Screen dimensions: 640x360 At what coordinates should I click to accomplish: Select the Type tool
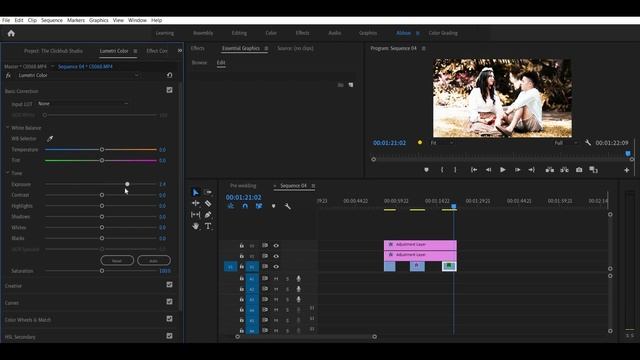pos(208,226)
